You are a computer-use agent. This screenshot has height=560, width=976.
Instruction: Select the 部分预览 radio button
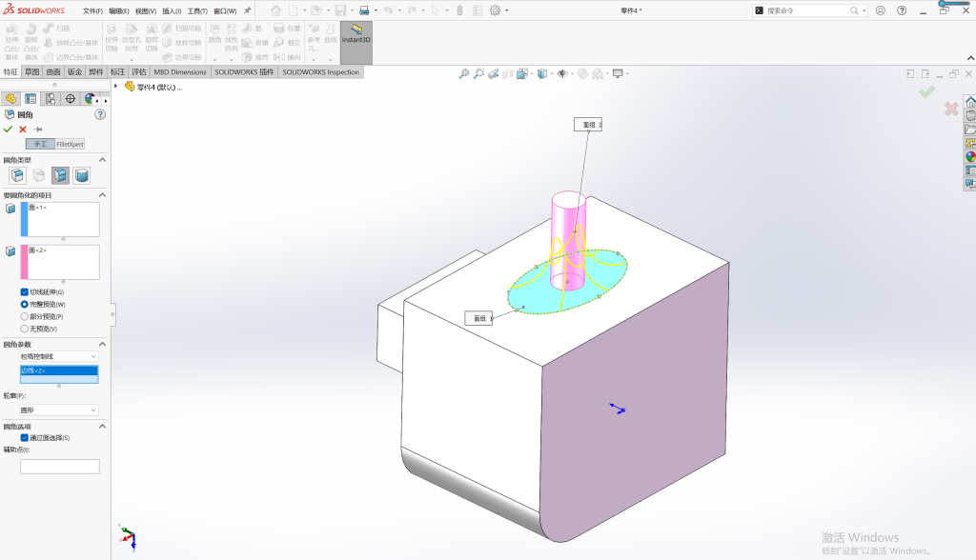(24, 317)
